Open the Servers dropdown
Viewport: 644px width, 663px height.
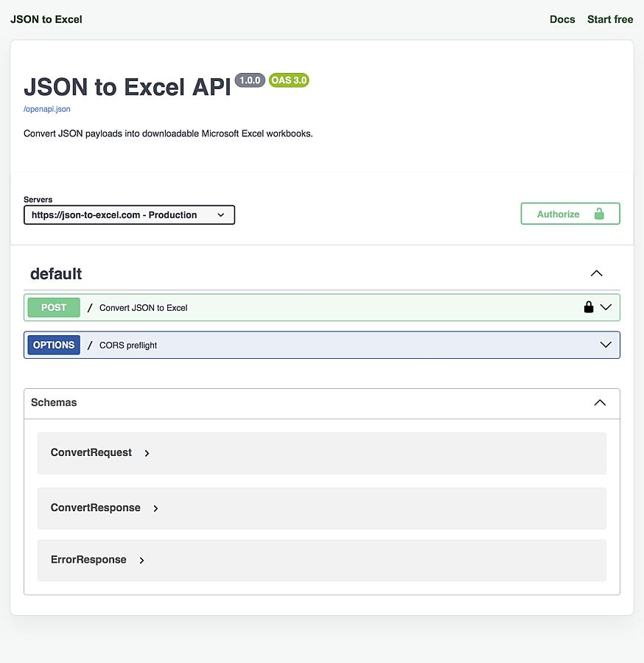pos(129,215)
